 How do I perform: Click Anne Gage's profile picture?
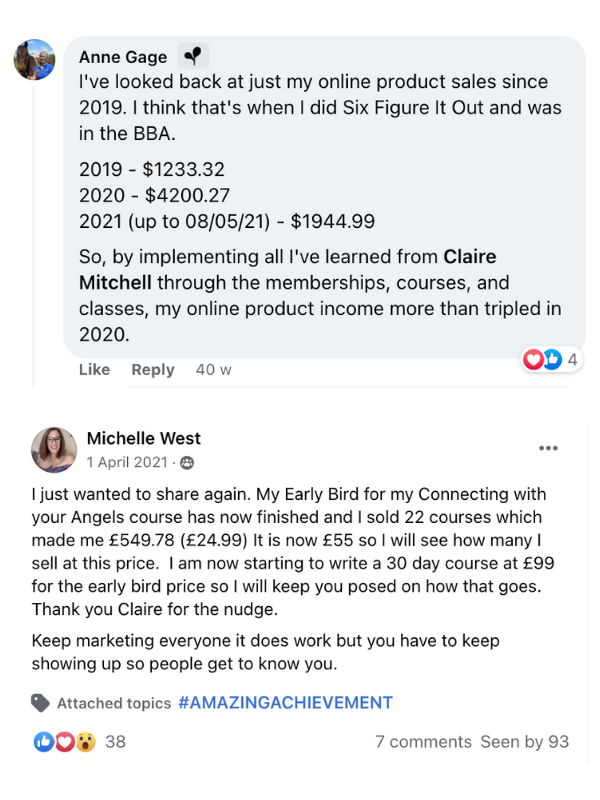click(x=33, y=60)
